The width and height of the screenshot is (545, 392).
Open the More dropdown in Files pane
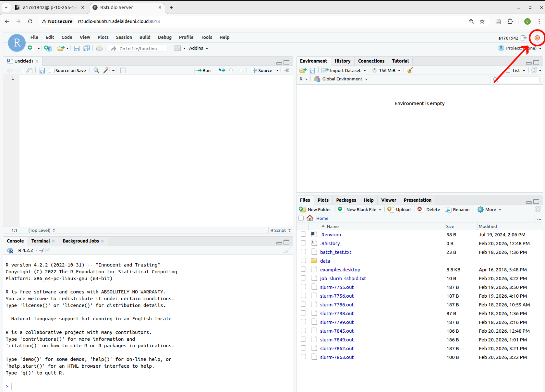point(490,209)
